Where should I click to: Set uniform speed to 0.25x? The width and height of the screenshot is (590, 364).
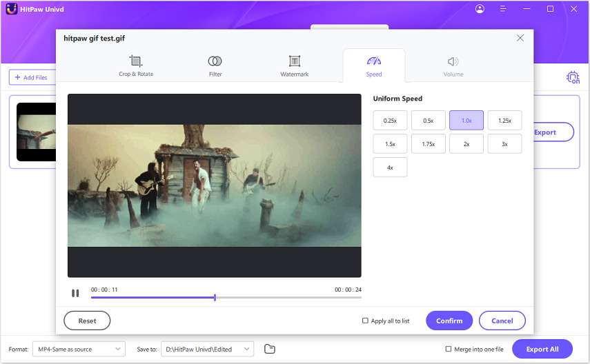[x=390, y=121]
